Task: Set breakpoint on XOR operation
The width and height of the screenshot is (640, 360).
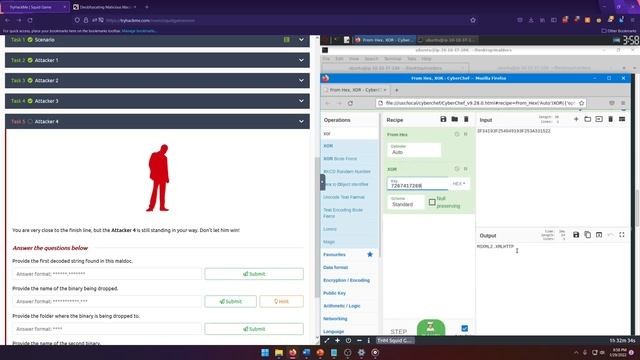Action: (466, 169)
